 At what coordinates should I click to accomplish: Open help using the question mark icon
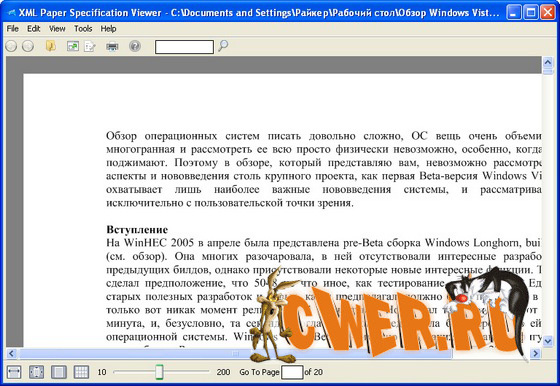point(135,46)
